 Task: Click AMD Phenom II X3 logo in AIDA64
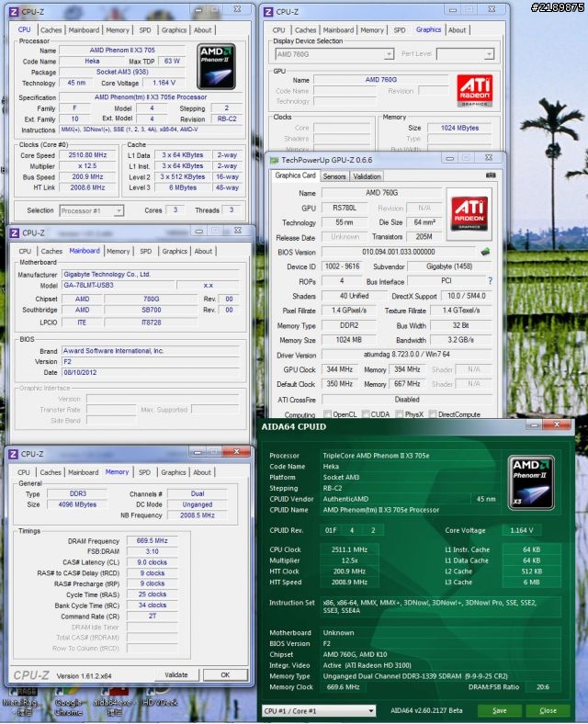tap(531, 482)
